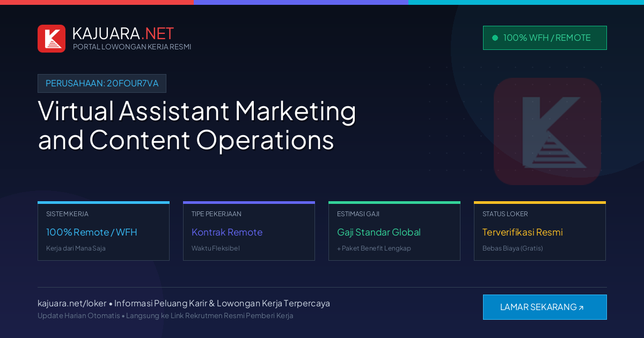Select the Terverifikasi Resmi status text
This screenshot has width=644, height=338.
coord(523,232)
